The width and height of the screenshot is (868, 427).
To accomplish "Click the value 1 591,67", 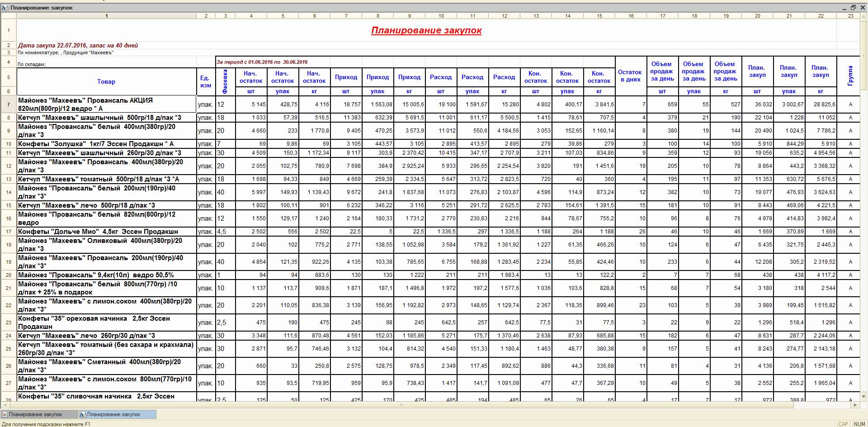I will (x=476, y=104).
